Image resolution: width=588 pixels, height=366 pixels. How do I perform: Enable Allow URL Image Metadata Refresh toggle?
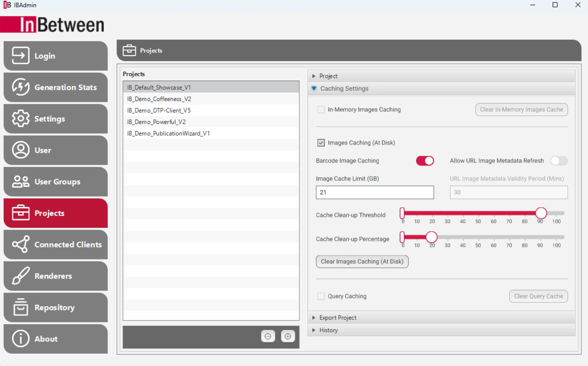point(559,161)
